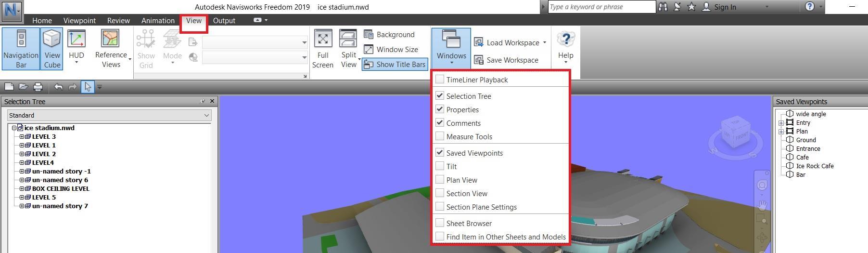Switch to the Viewpoint ribbon tab
This screenshot has width=868, height=253.
pos(79,21)
